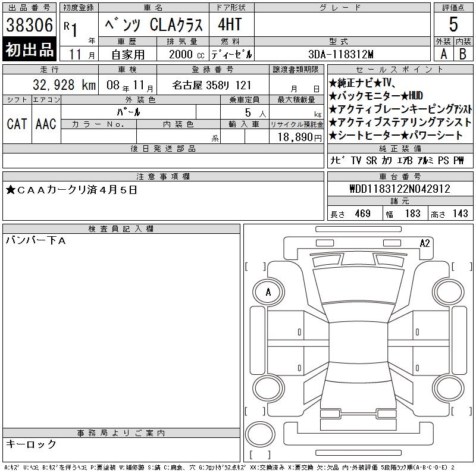Click the 検査員記入欄 header
Image resolution: width=476 pixels, height=476 pixels.
click(x=121, y=229)
